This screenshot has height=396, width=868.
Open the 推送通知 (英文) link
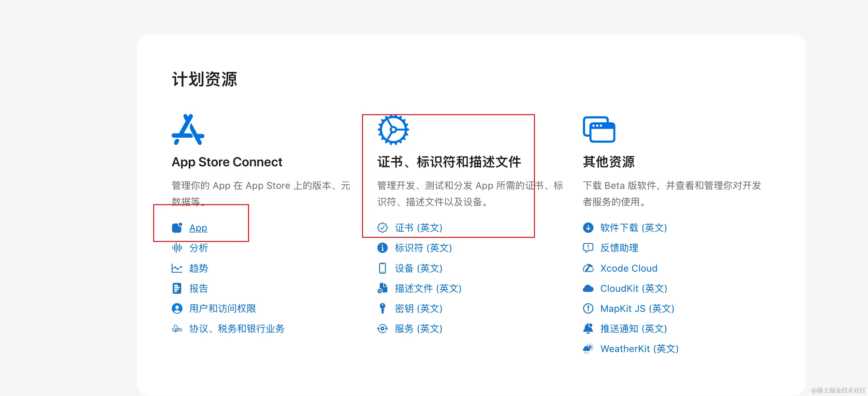click(634, 329)
